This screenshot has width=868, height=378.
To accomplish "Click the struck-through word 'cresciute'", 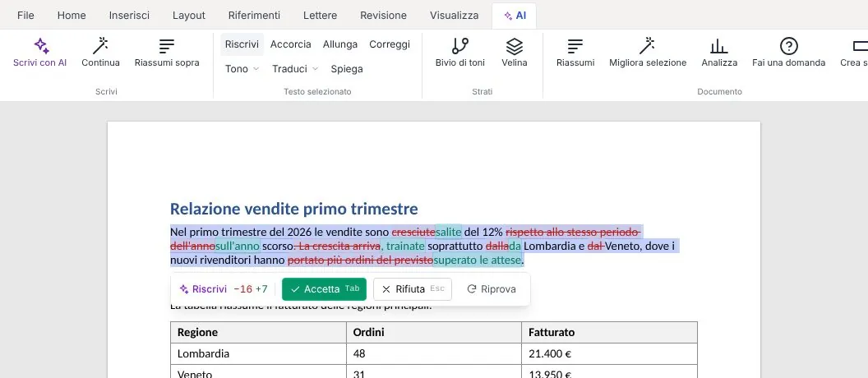I will [413, 232].
